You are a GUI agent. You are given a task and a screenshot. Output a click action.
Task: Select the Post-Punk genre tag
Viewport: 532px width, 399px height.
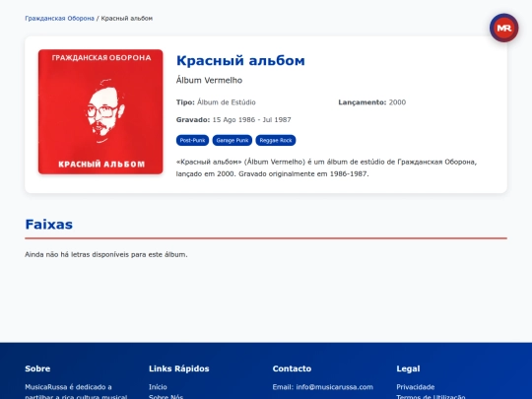pos(192,140)
